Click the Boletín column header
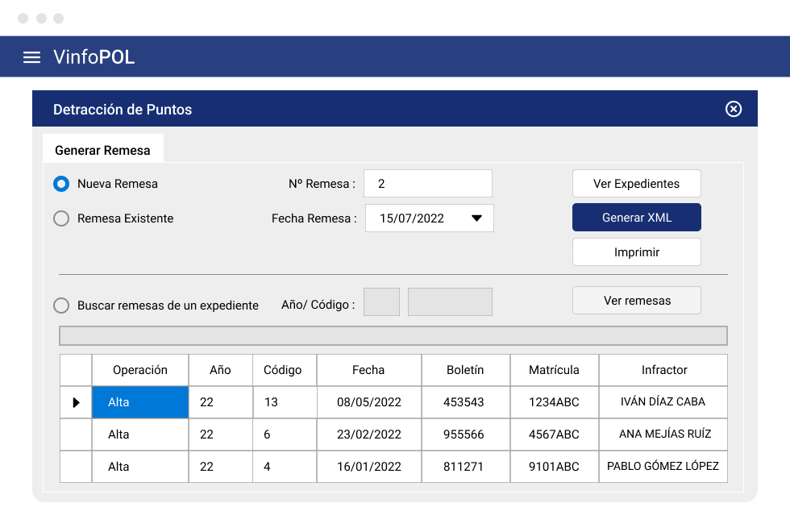 pyautogui.click(x=466, y=370)
